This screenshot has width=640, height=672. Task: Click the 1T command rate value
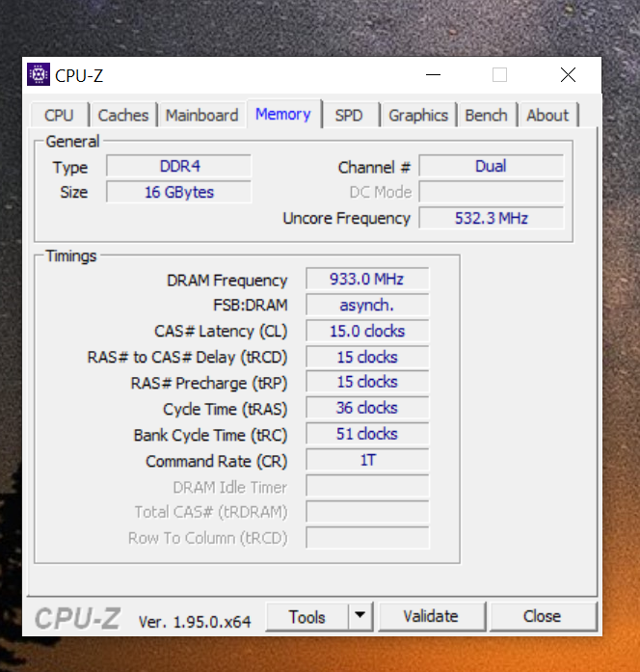tap(367, 460)
